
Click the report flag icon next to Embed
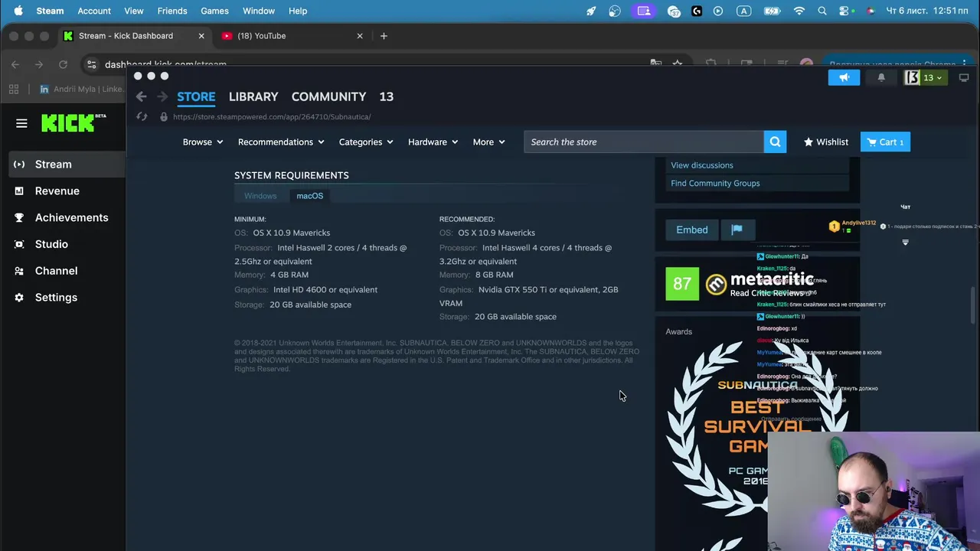coord(737,230)
